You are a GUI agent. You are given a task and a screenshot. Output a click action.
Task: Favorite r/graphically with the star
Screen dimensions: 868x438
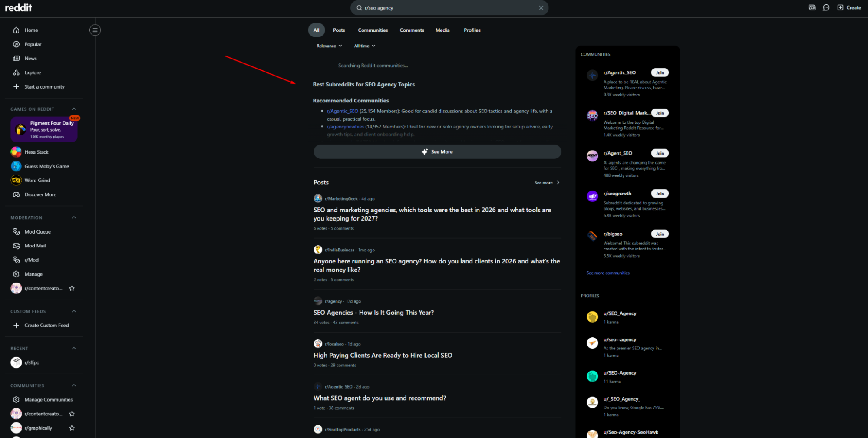pos(72,428)
